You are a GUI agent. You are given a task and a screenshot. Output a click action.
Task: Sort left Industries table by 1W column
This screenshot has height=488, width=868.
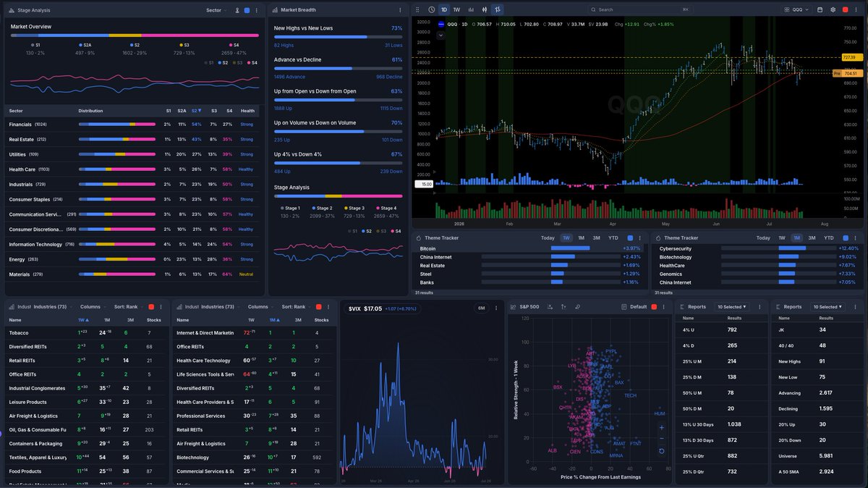(x=83, y=319)
